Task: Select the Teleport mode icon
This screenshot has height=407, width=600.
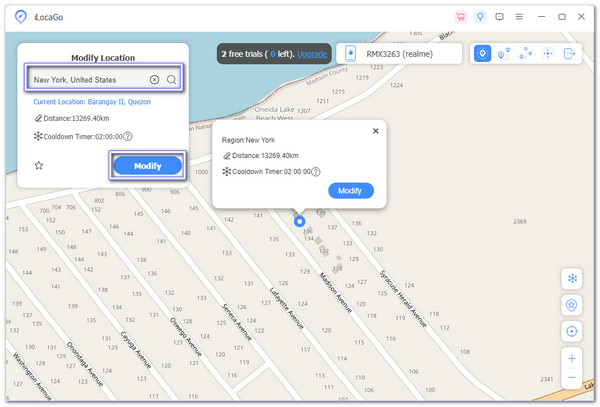Action: [x=483, y=54]
